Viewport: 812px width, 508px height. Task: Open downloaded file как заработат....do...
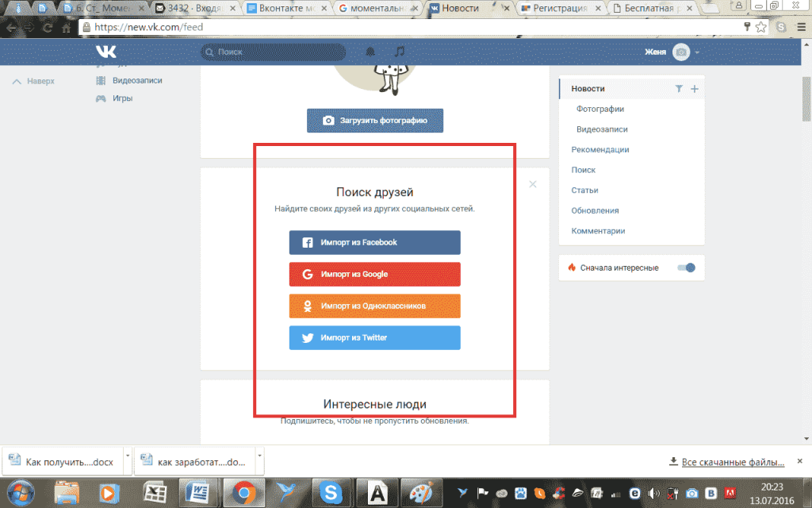coord(195,461)
